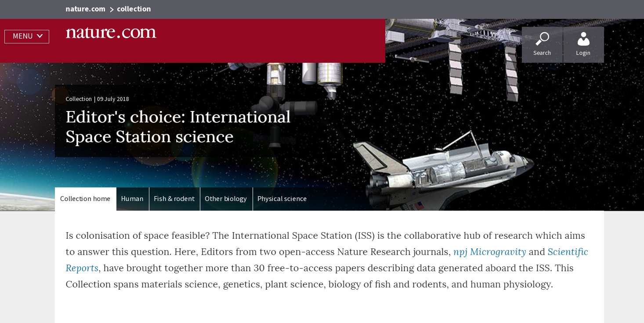Follow the collection breadcrumb link
Screen dimensions: 644x323
(134, 9)
